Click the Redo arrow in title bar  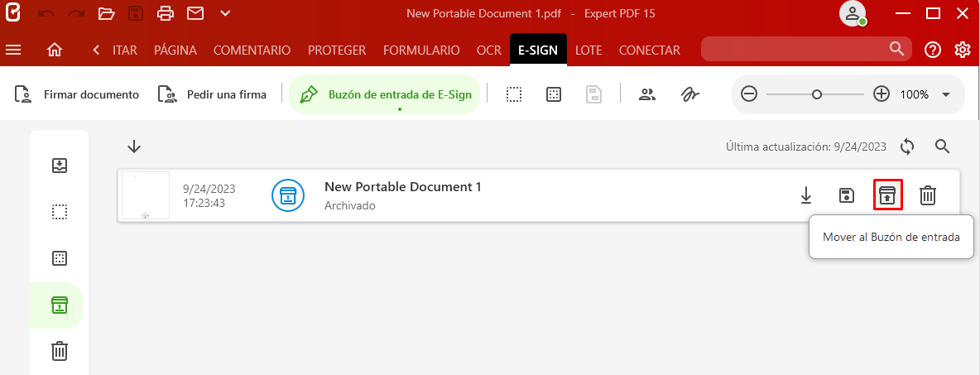click(76, 13)
